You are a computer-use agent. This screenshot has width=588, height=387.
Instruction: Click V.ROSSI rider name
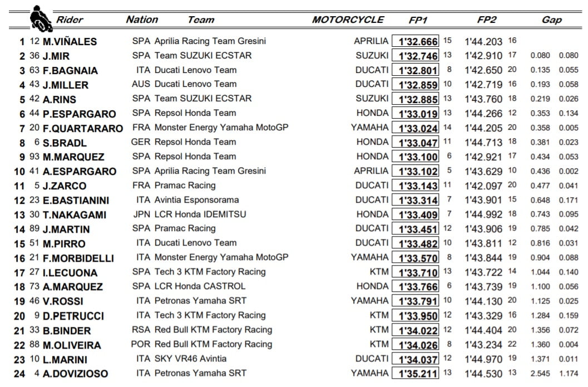point(63,301)
